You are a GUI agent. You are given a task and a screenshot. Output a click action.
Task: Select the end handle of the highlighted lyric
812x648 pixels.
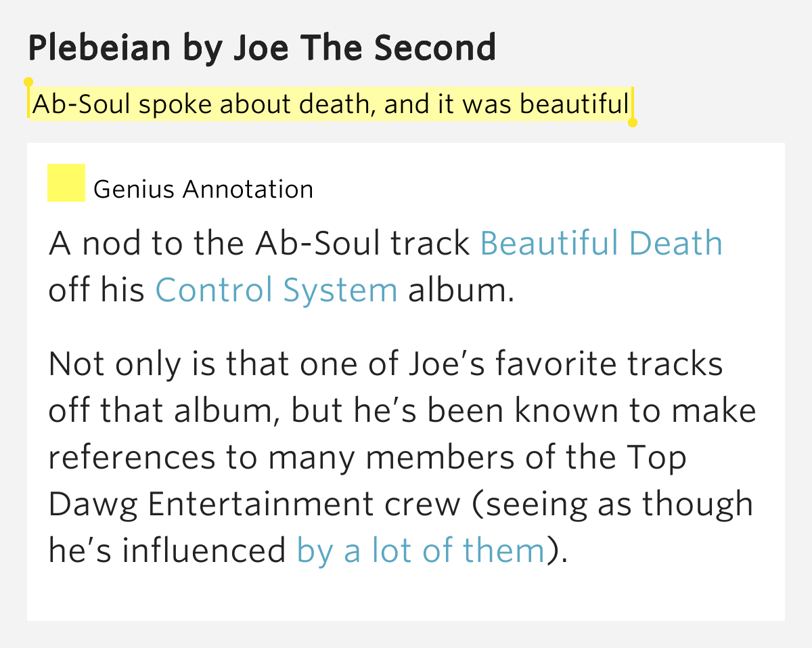point(633,123)
